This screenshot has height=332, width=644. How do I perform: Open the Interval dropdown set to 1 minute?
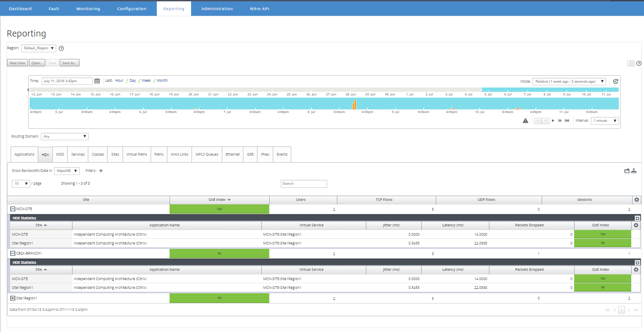(x=605, y=120)
